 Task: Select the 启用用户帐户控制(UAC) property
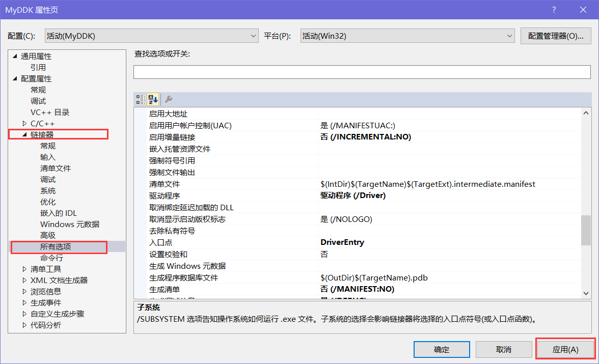[190, 126]
